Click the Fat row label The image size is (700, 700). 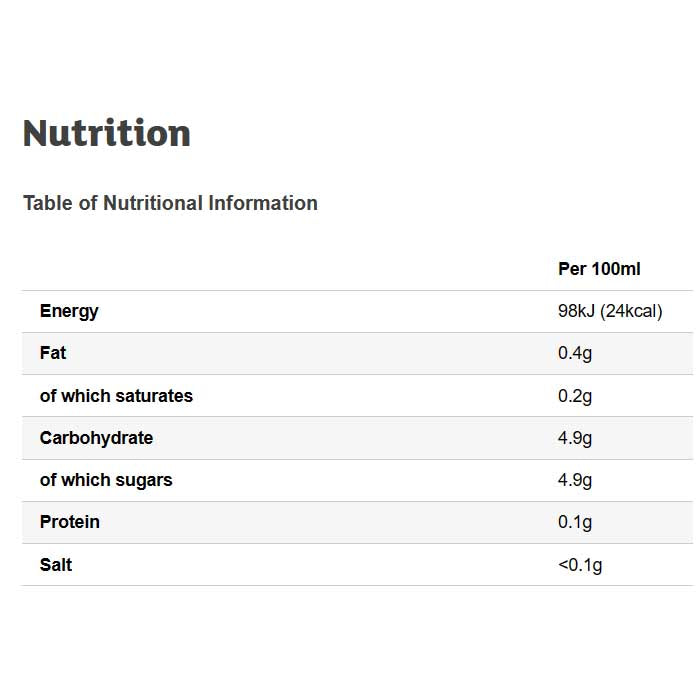click(53, 353)
